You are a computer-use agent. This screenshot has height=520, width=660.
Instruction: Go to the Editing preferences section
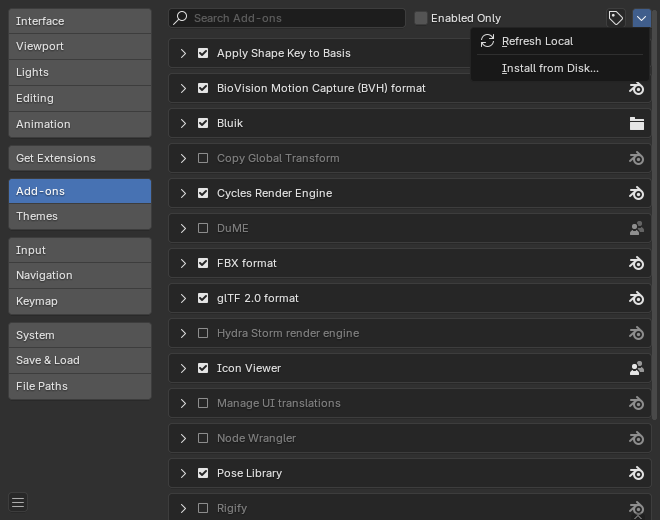click(x=80, y=99)
